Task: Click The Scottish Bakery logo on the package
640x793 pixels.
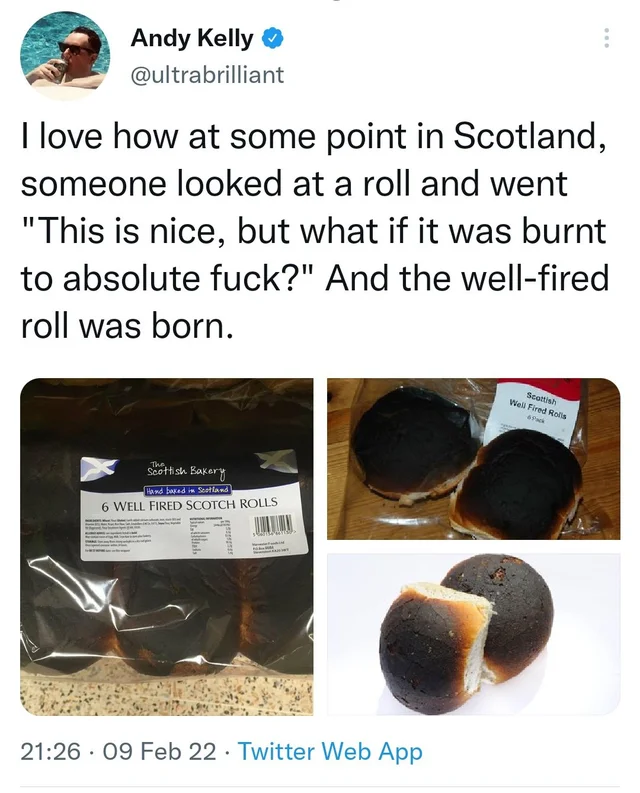Action: [186, 470]
